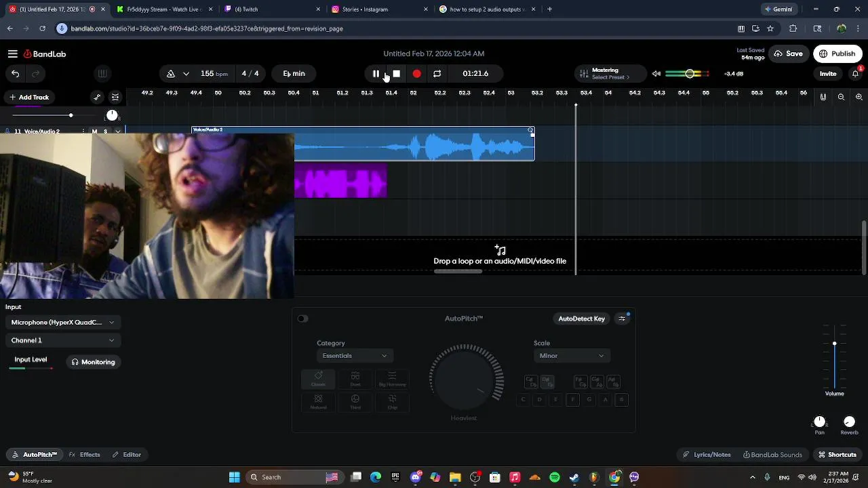Switch to the Effects tab
The width and height of the screenshot is (868, 488).
point(84,455)
